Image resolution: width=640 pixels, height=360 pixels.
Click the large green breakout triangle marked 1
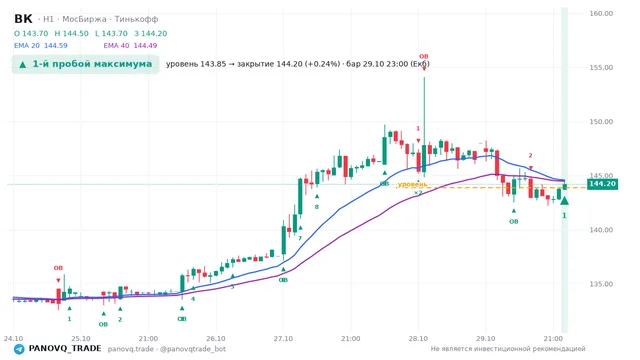coord(564,200)
